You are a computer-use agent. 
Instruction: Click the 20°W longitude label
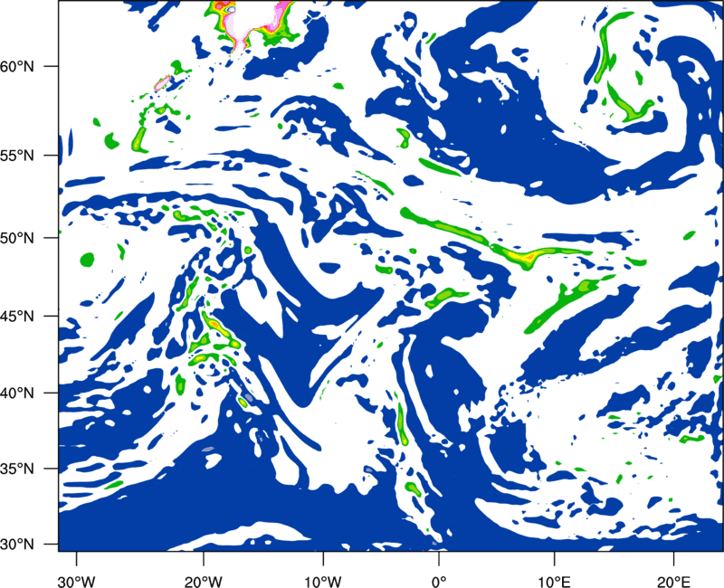203,582
